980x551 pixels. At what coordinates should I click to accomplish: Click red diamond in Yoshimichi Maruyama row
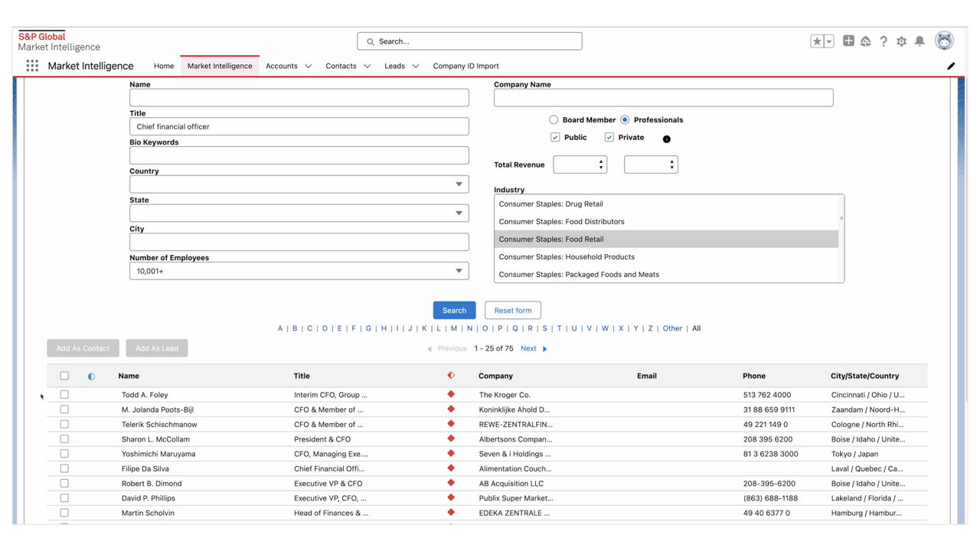[451, 453]
